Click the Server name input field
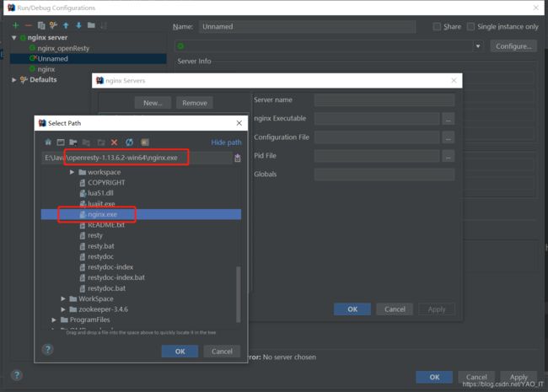The width and height of the screenshot is (548, 392). point(384,100)
